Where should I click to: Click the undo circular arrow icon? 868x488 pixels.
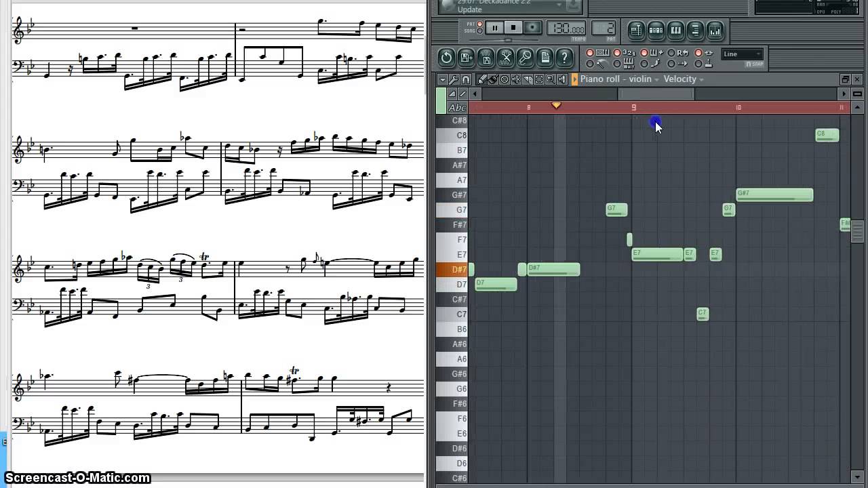446,58
